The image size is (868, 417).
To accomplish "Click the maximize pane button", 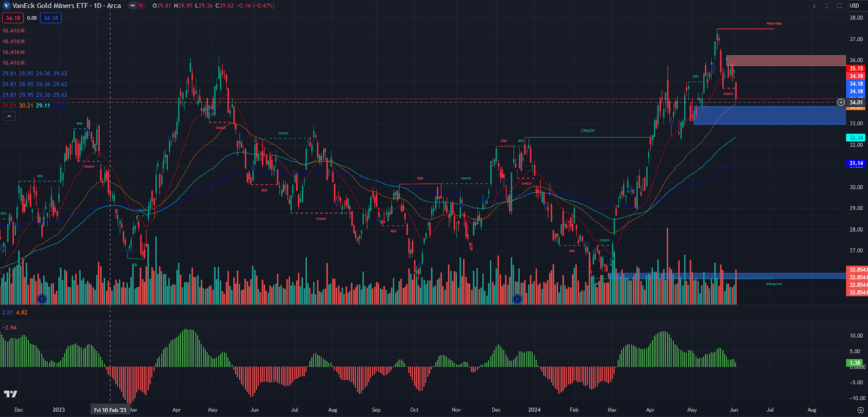I will click(x=839, y=5).
